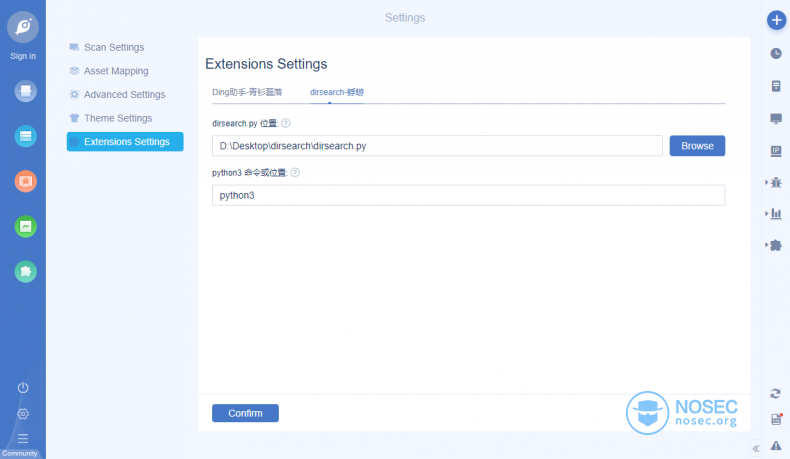Open the report icon with red dot

776,419
